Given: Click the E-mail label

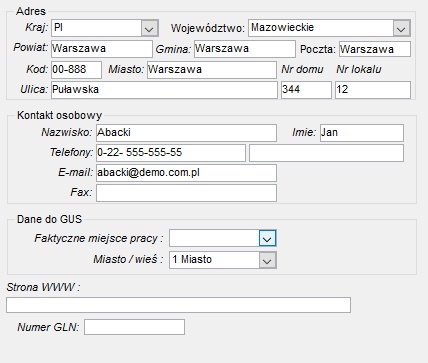Looking at the screenshot, I should 75,172.
